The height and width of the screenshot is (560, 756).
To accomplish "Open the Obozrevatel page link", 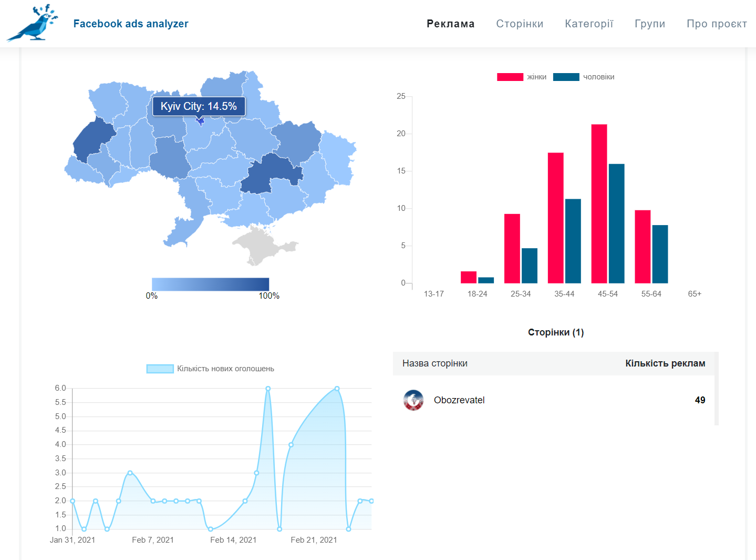I will point(459,400).
